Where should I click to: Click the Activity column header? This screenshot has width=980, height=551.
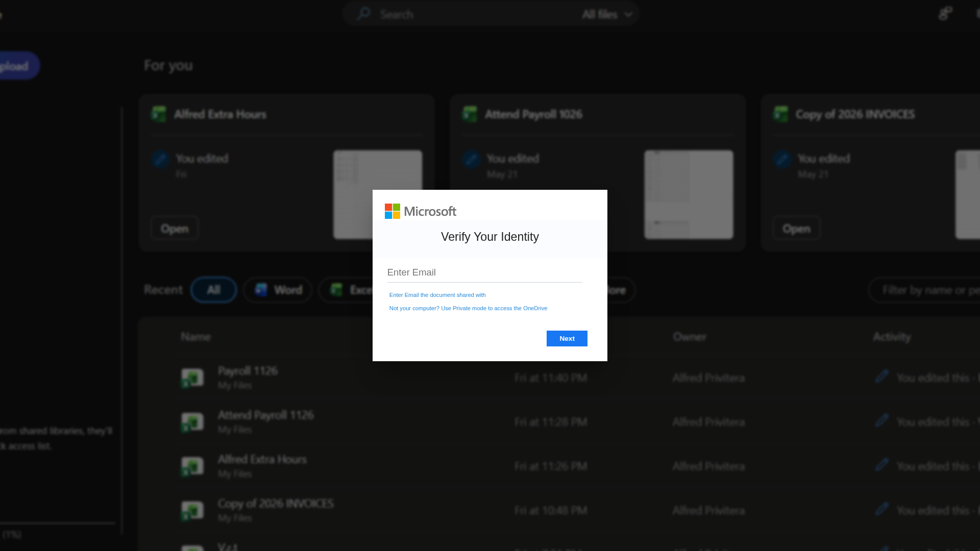[892, 337]
